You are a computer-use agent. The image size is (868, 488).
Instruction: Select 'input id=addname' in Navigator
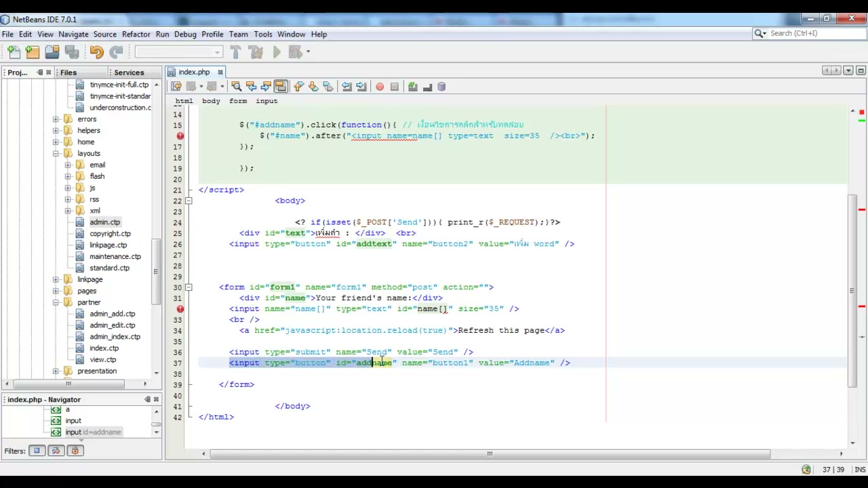click(93, 432)
